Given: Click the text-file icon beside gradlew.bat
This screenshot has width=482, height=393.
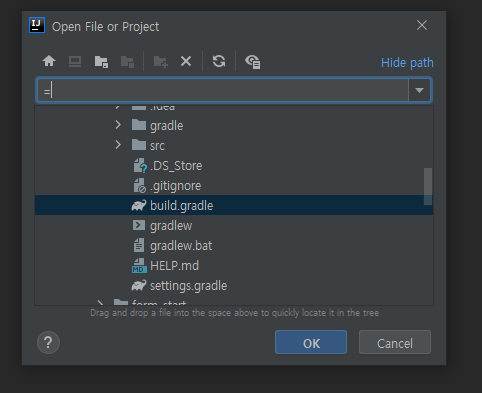Looking at the screenshot, I should [x=139, y=246].
